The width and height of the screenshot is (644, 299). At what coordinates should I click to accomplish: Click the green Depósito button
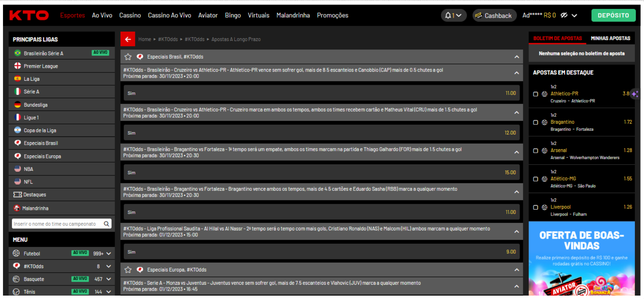point(613,15)
